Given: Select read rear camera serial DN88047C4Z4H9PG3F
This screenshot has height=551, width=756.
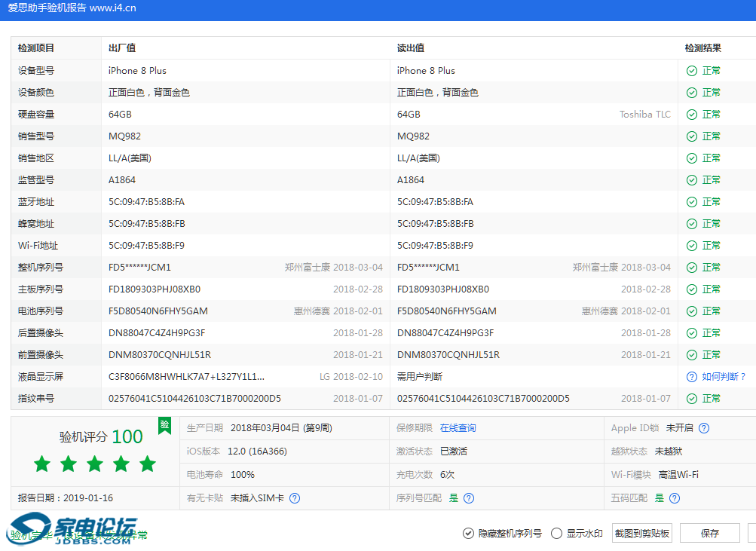Looking at the screenshot, I should 445,333.
